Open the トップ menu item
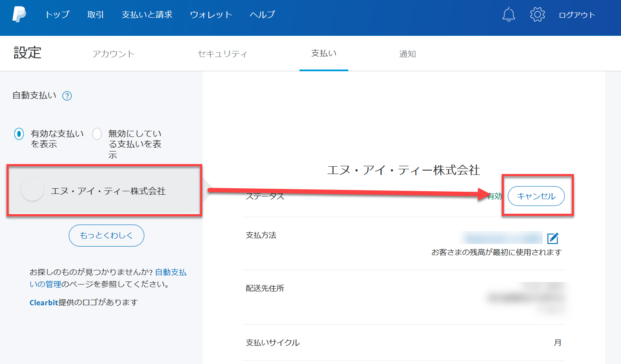 pyautogui.click(x=57, y=15)
